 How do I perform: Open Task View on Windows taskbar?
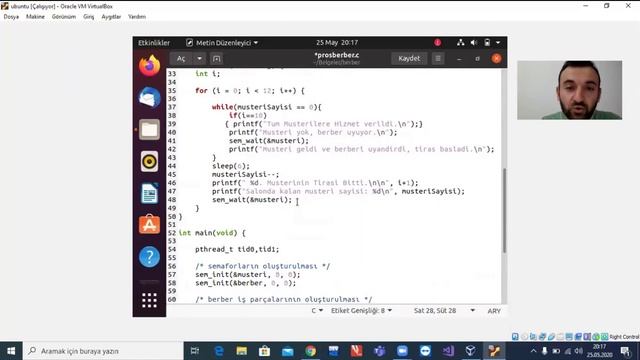click(x=195, y=351)
